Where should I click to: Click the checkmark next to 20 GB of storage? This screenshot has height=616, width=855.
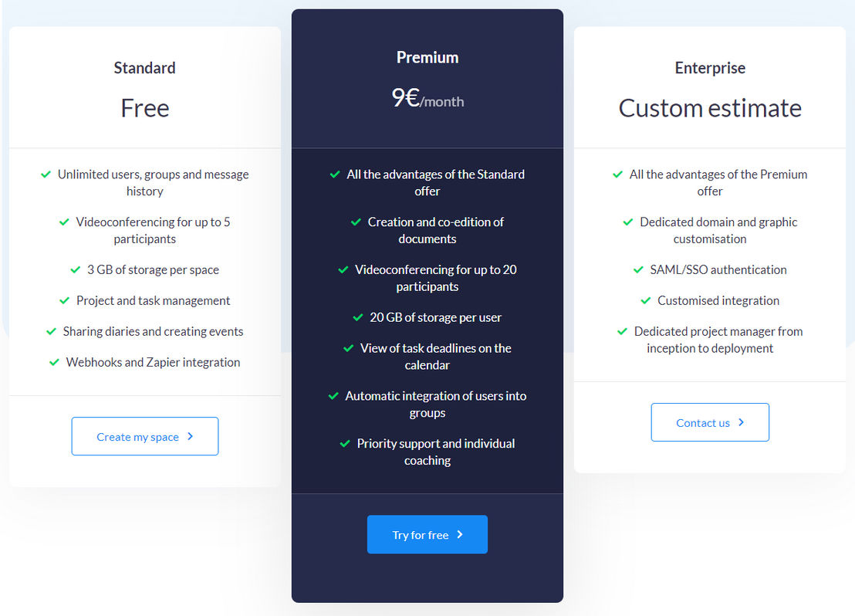(358, 317)
